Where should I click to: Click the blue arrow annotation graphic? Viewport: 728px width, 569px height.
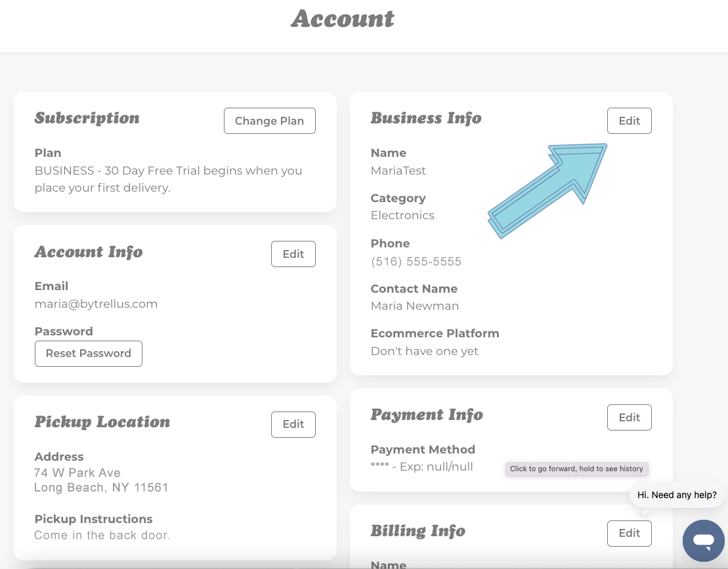(x=548, y=191)
